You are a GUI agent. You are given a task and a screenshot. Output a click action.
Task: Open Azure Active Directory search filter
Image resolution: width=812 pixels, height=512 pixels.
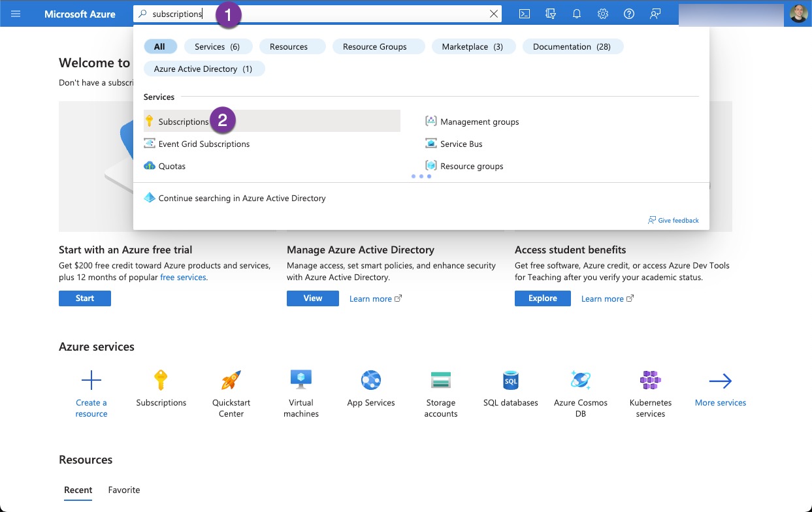[204, 68]
